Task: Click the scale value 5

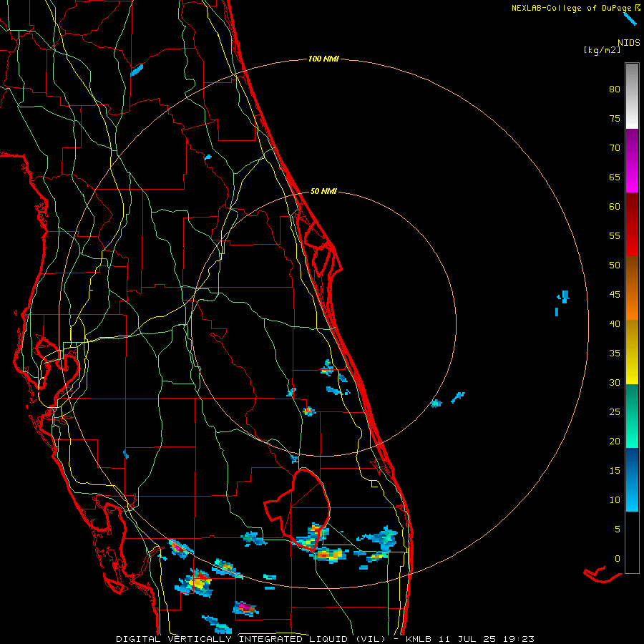Action: tap(618, 530)
